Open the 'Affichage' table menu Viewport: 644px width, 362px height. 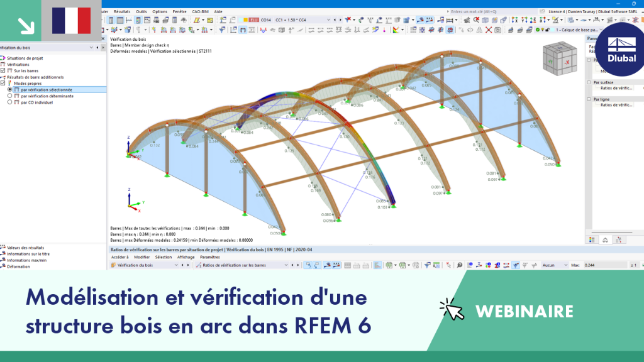tap(186, 257)
